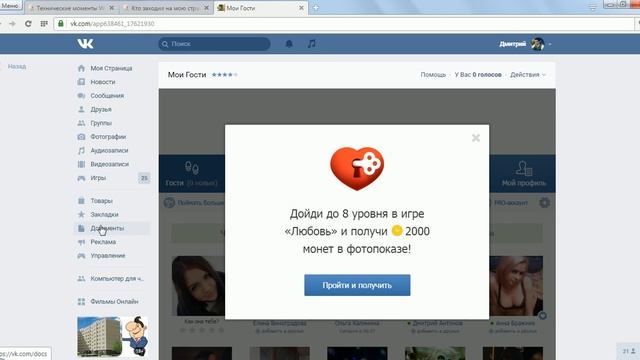The image size is (640, 360).
Task: Open the browser Меню button
Action: click(10, 6)
